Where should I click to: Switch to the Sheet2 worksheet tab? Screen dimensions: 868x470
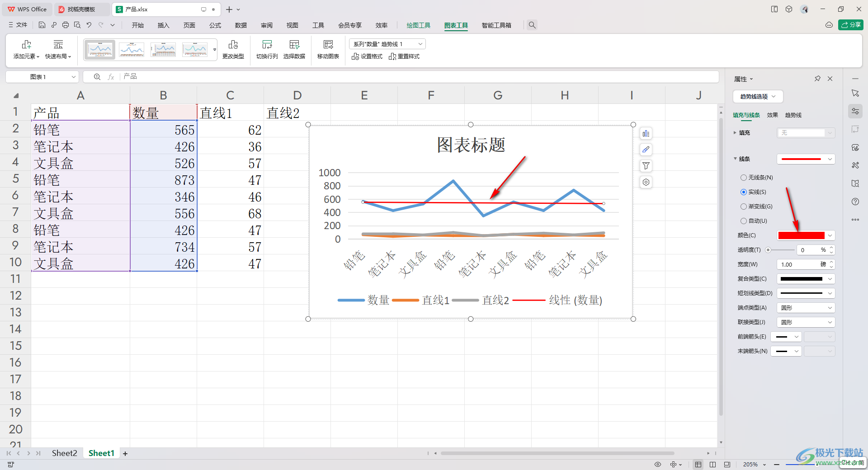pos(64,453)
